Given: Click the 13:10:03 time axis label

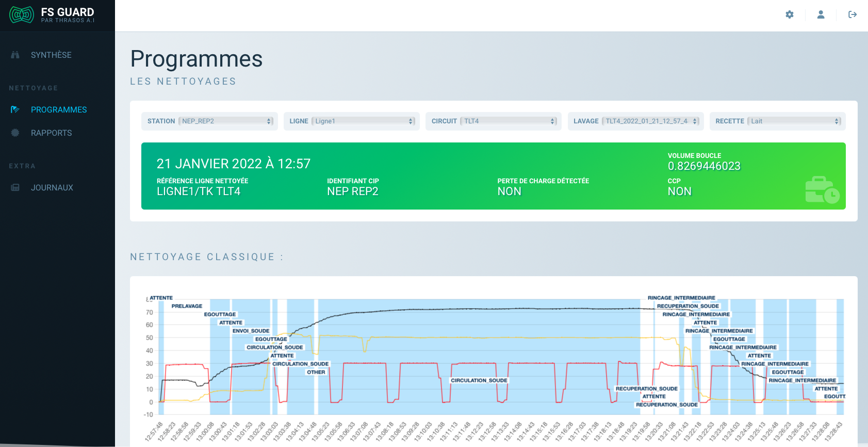Looking at the screenshot, I should (423, 432).
